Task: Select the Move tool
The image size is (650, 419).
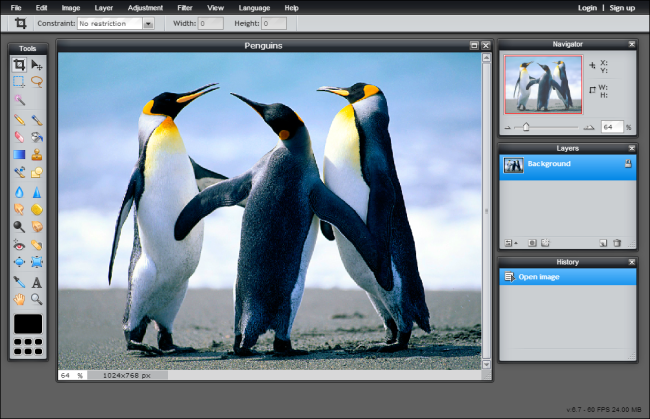Action: click(x=37, y=64)
